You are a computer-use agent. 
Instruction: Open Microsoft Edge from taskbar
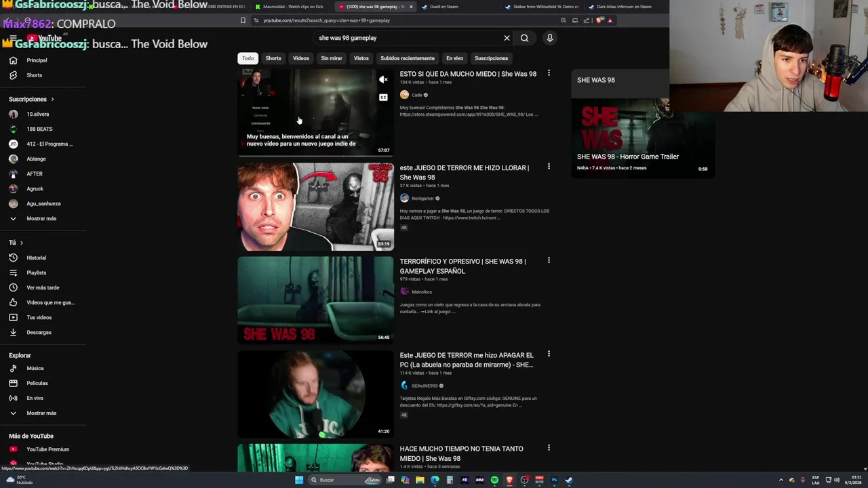435,480
